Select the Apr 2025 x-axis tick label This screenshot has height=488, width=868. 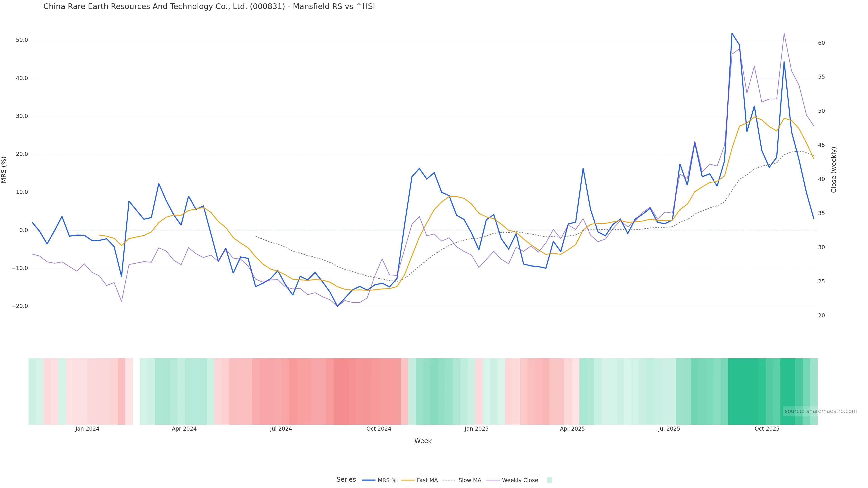click(572, 429)
